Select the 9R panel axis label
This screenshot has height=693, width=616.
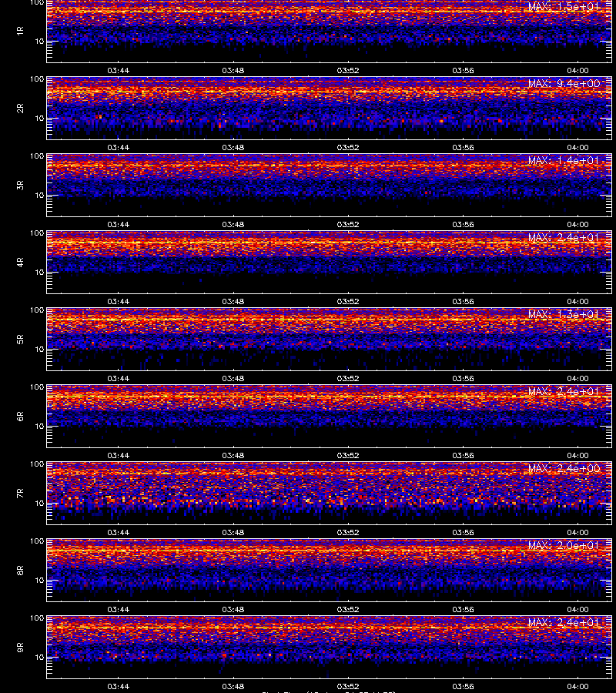coord(20,648)
